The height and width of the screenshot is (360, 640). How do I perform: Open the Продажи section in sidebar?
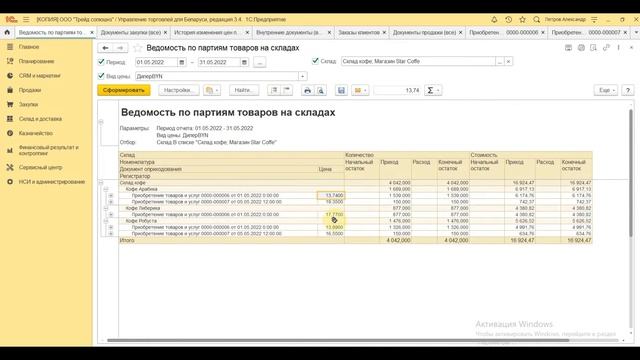coord(30,90)
